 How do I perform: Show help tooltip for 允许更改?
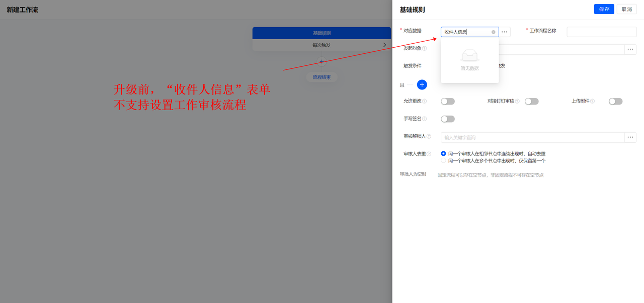click(425, 102)
